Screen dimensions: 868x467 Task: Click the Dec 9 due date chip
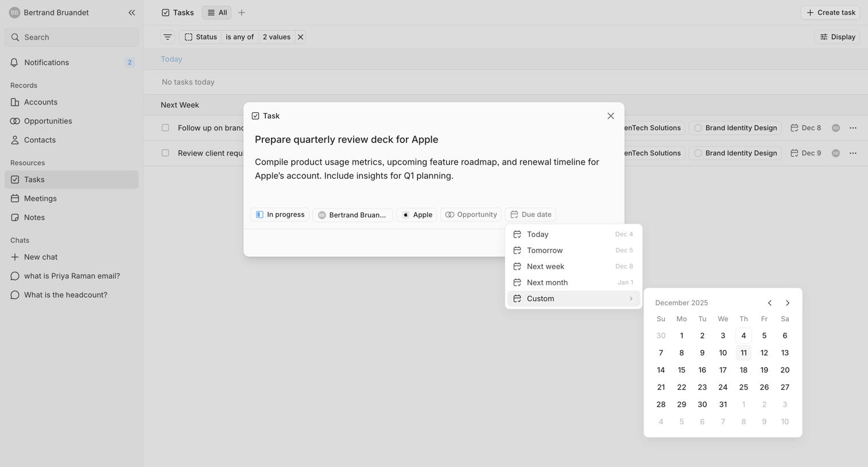(806, 153)
